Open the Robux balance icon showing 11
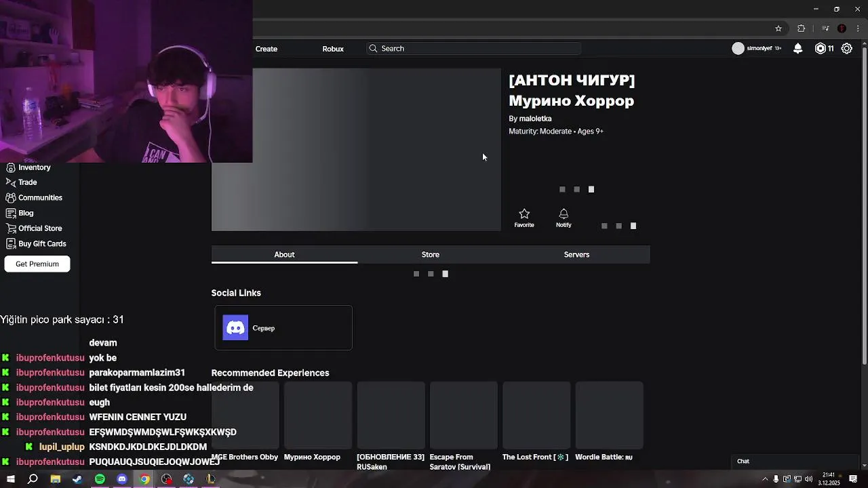The width and height of the screenshot is (868, 488). pos(821,48)
